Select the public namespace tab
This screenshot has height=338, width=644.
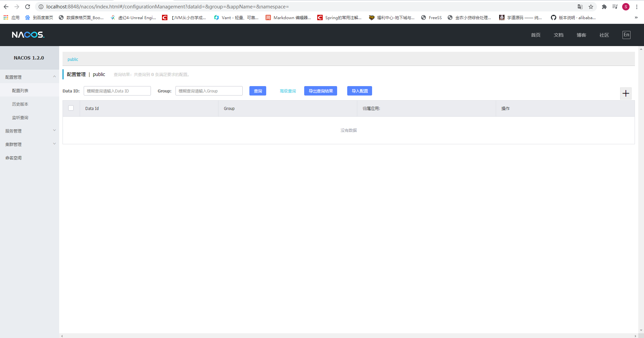pos(73,59)
